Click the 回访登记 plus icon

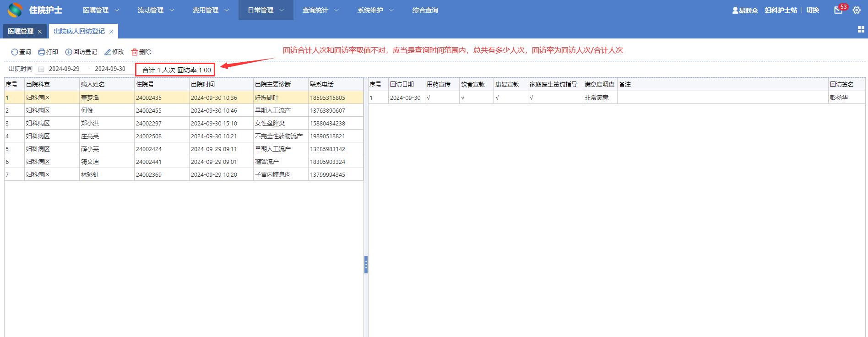tap(69, 52)
